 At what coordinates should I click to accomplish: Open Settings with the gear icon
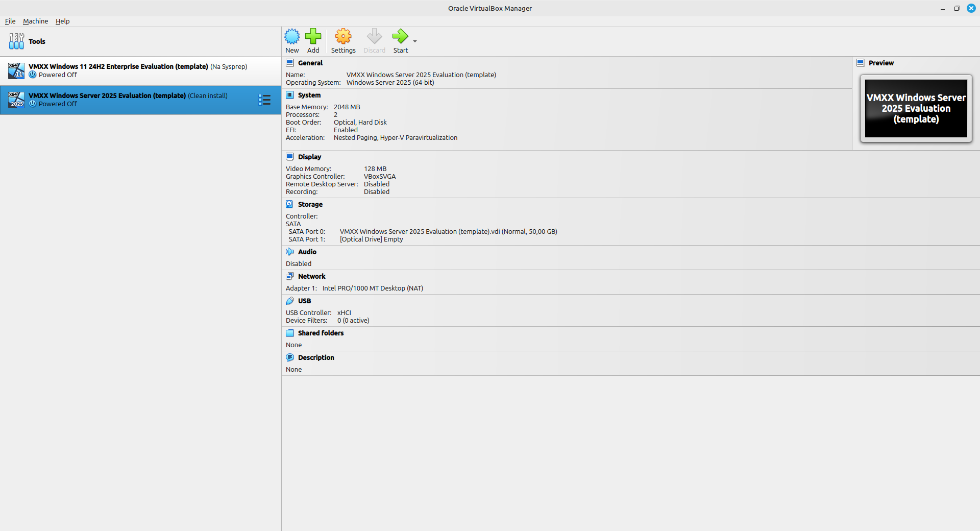point(343,37)
